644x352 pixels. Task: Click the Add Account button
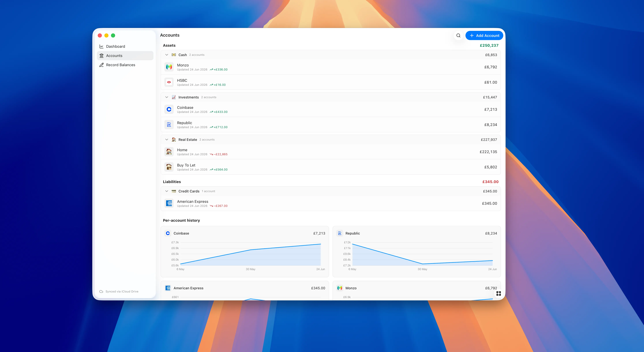point(484,35)
